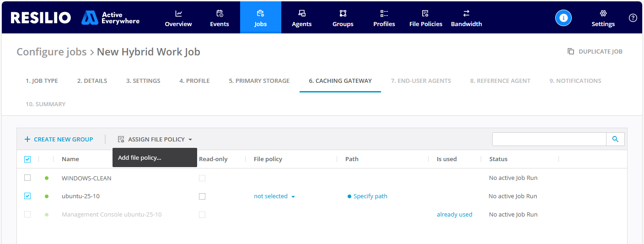Image resolution: width=644 pixels, height=244 pixels.
Task: Open the Profiles section icon
Action: click(x=384, y=14)
